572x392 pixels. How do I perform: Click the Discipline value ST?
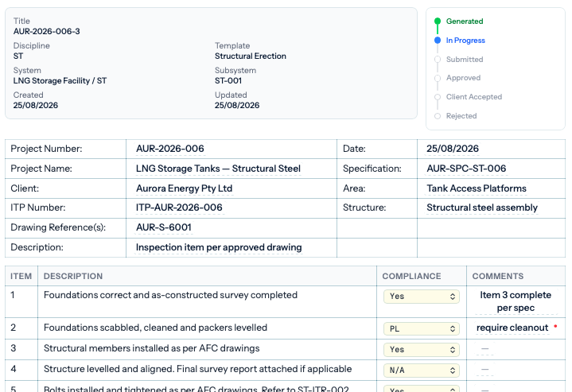[x=18, y=56]
